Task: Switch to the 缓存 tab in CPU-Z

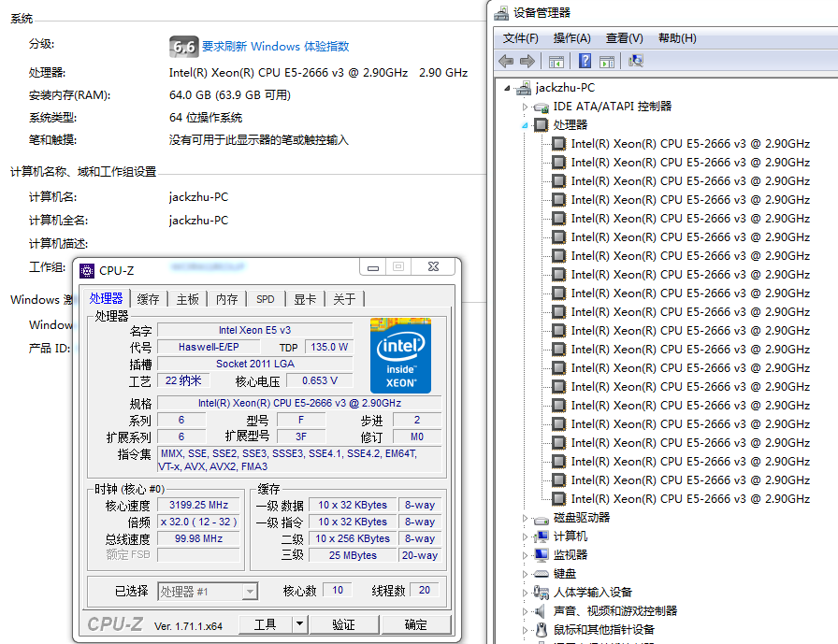Action: [x=148, y=300]
